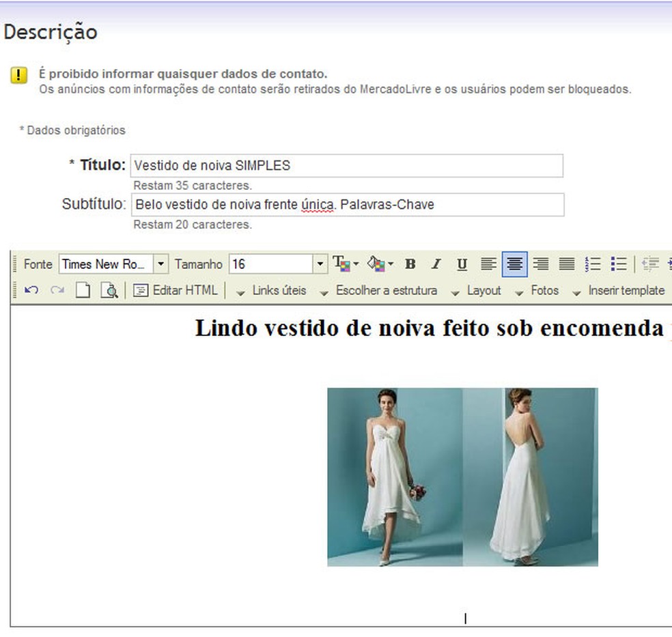The width and height of the screenshot is (672, 637).
Task: Underline the selected text
Action: coord(462,264)
